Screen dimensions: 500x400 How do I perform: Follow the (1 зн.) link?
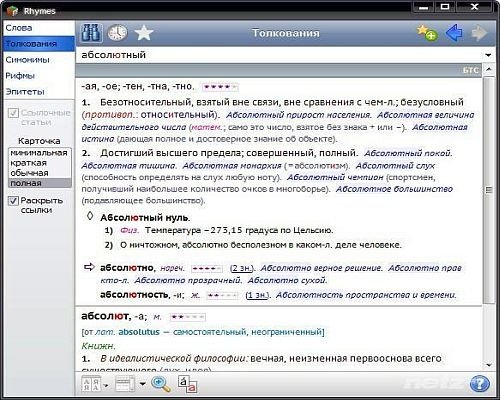258,295
